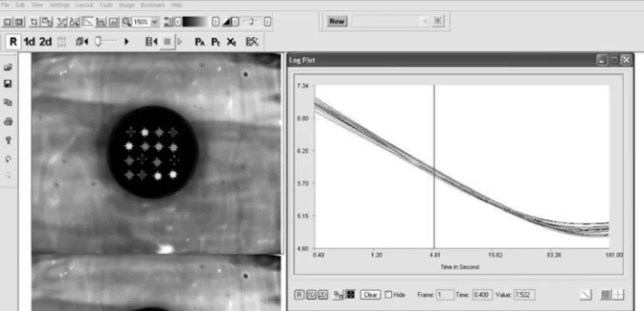Open the Help menu
The image size is (644, 311).
[x=177, y=5]
